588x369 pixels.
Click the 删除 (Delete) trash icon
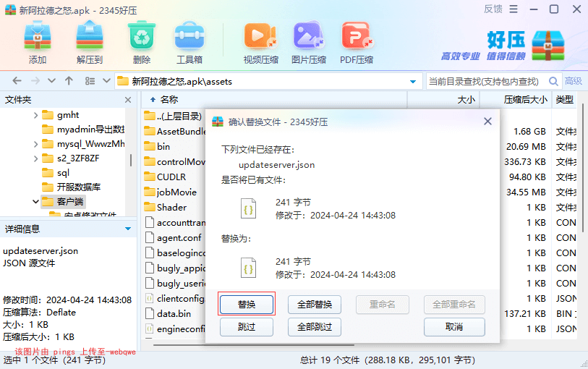point(141,43)
